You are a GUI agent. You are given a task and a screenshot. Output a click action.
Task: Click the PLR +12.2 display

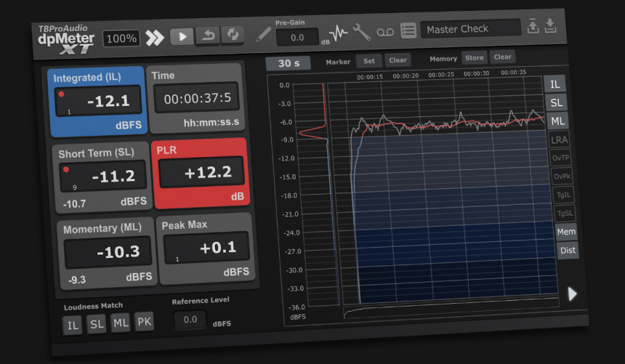pos(202,172)
